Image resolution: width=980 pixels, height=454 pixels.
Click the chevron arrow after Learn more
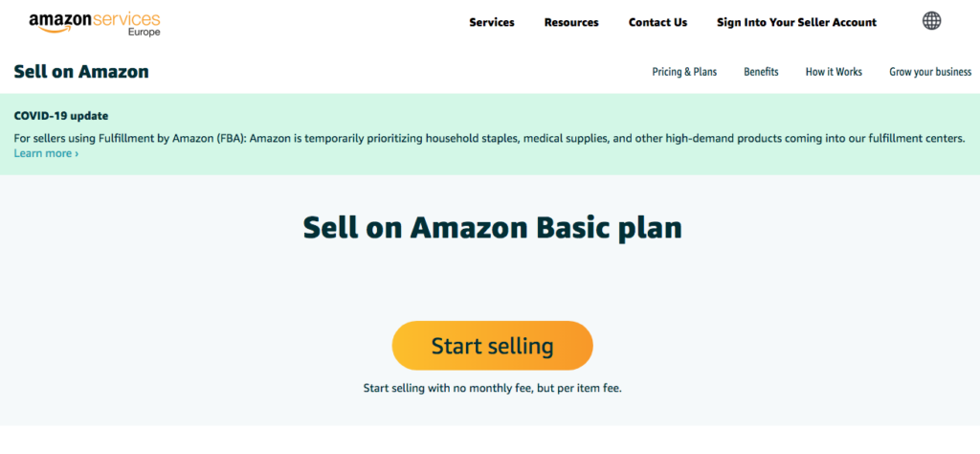point(77,154)
